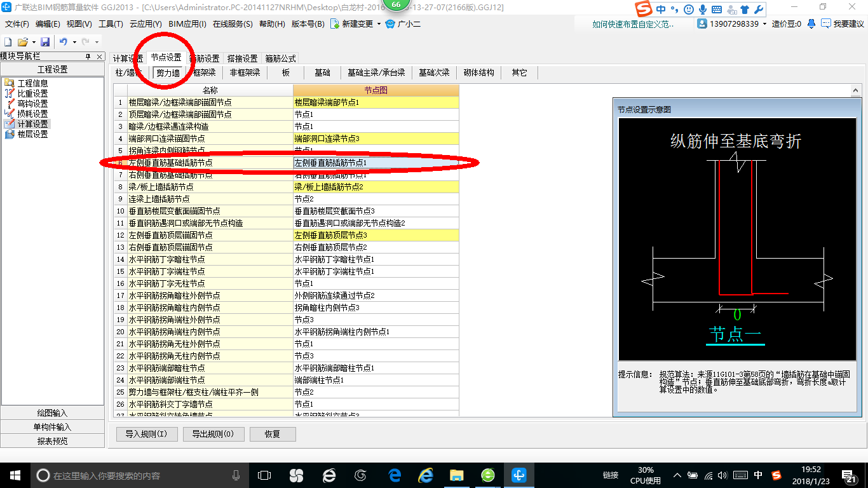This screenshot has height=488, width=868.
Task: Click the Open folder toolbar icon
Action: pyautogui.click(x=22, y=42)
